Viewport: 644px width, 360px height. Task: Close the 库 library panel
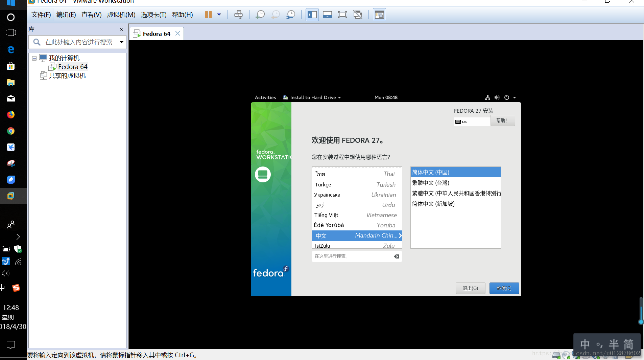[x=121, y=29]
